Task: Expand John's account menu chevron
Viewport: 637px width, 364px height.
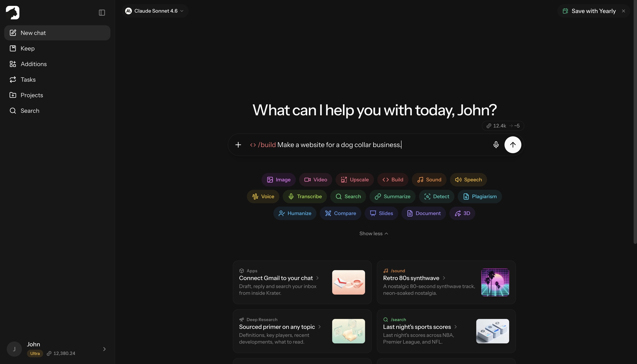Action: (104, 349)
